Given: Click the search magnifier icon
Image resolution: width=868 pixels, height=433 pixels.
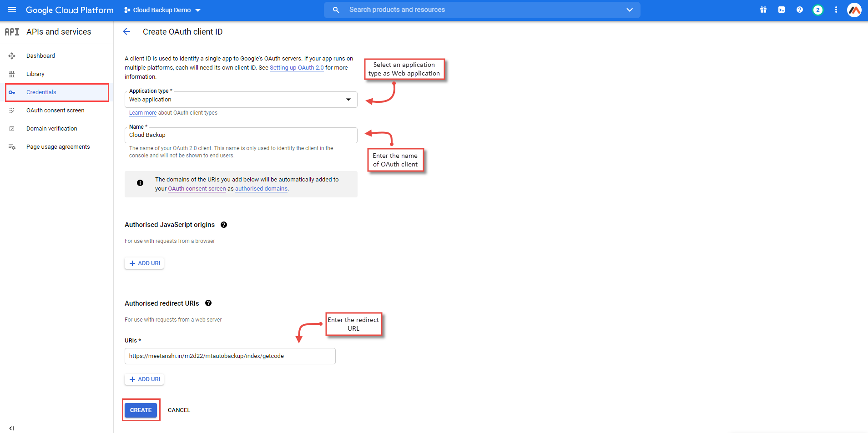Looking at the screenshot, I should [x=336, y=10].
